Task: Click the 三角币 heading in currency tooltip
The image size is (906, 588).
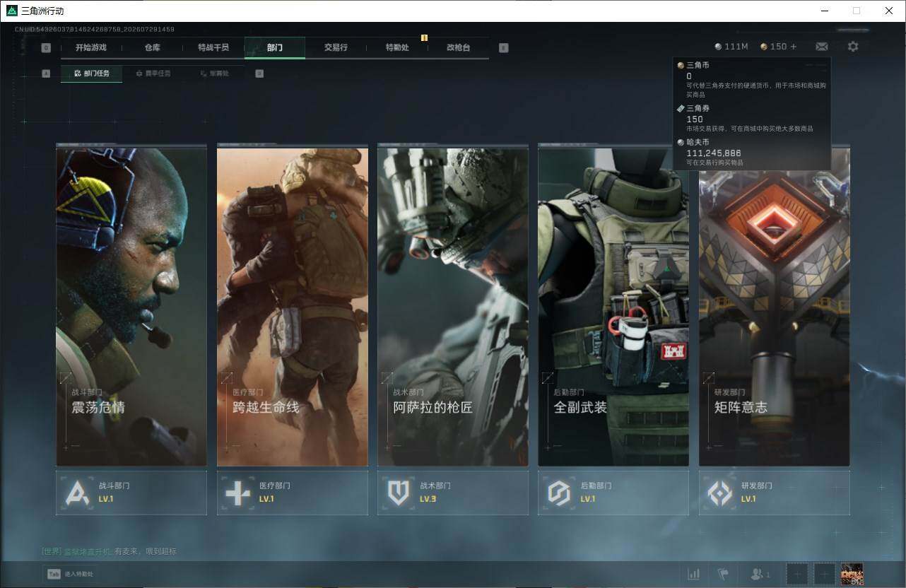Action: pyautogui.click(x=698, y=65)
